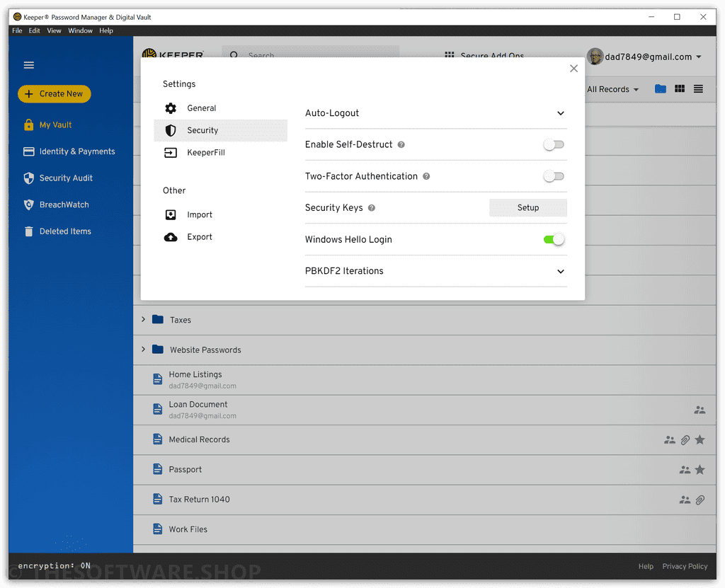The width and height of the screenshot is (725, 588).
Task: Select the Import option under Other
Action: pos(221,214)
